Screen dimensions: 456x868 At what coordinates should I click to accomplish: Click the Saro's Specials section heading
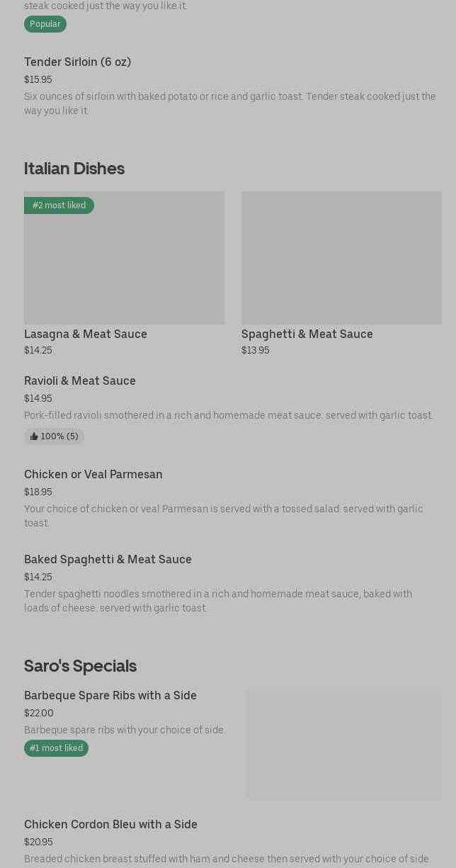click(x=80, y=666)
